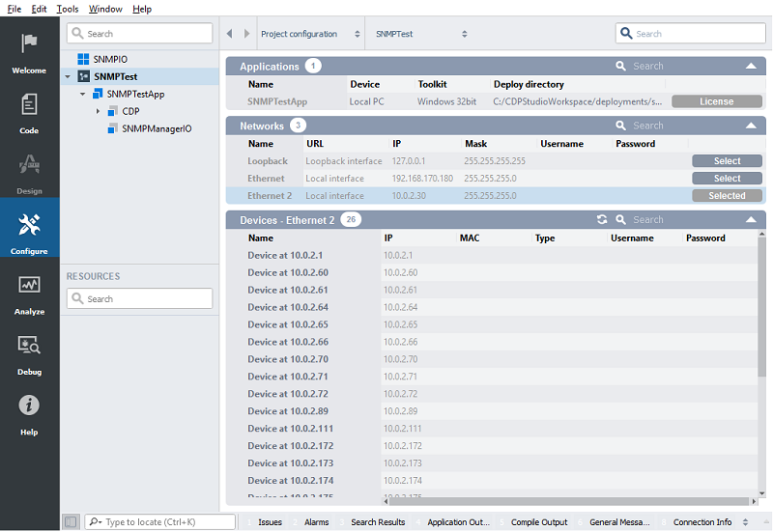The height and width of the screenshot is (532, 773).
Task: Click the back navigation arrow
Action: coord(230,34)
